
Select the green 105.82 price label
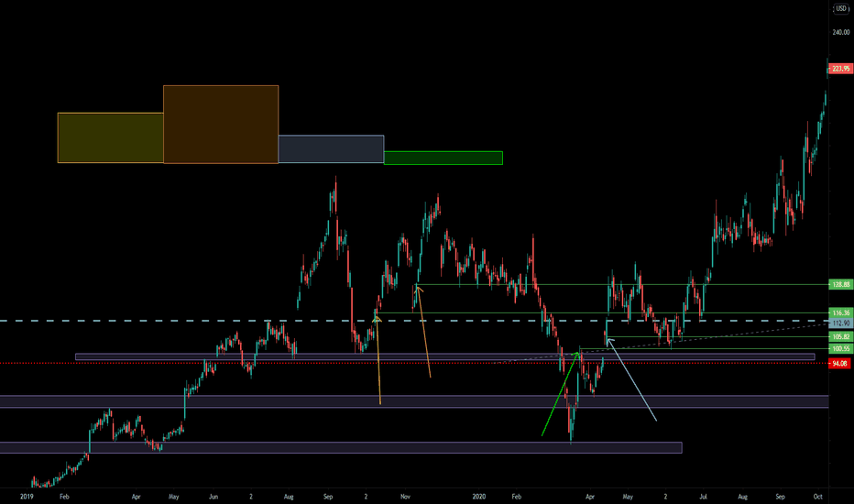(x=840, y=336)
